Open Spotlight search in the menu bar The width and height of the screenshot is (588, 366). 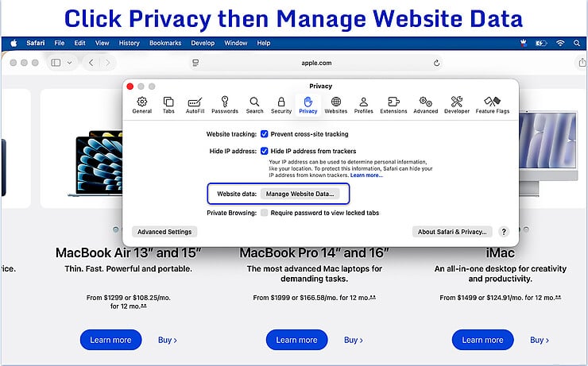click(x=577, y=43)
